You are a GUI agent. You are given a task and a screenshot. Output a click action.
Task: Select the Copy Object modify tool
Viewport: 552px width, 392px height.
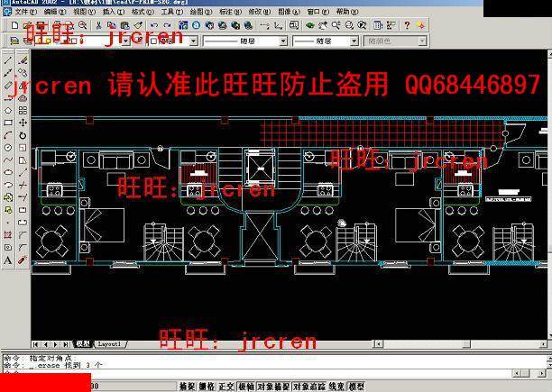23,73
